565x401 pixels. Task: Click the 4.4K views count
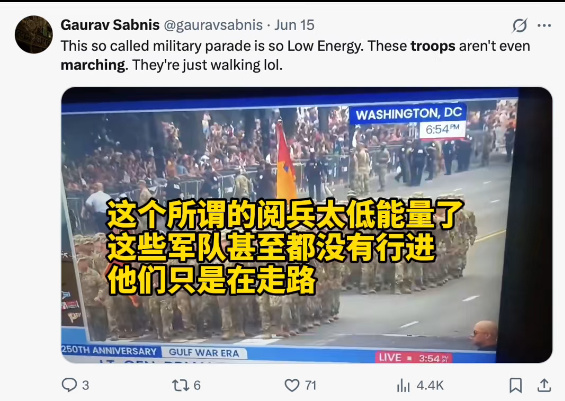point(430,386)
